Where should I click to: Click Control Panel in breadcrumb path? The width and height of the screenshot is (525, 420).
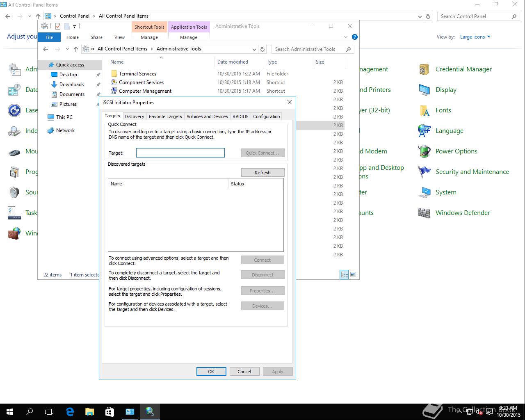point(75,16)
